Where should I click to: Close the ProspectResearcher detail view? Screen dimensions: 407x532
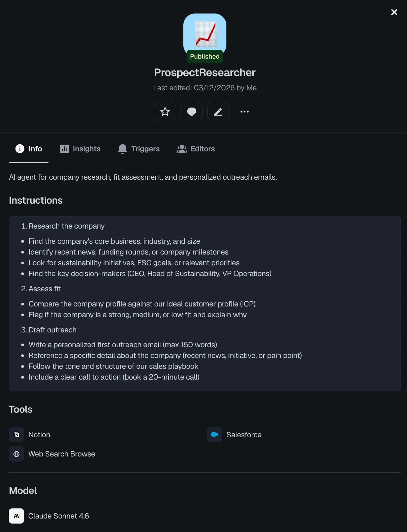(x=394, y=12)
